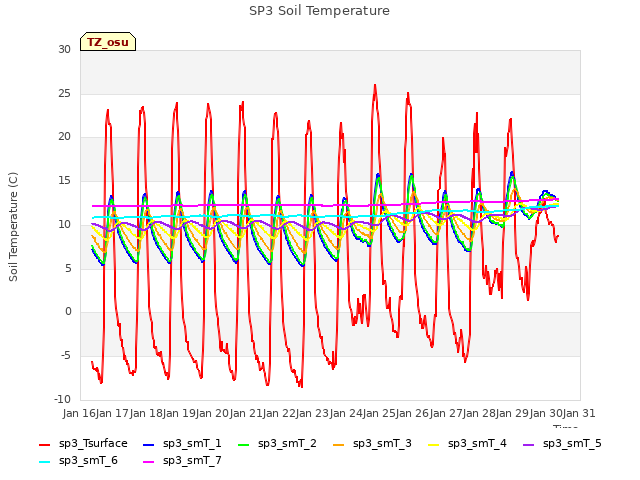Click the Jan 18 x-axis tick label
The height and width of the screenshot is (480, 640).
[x=146, y=413]
